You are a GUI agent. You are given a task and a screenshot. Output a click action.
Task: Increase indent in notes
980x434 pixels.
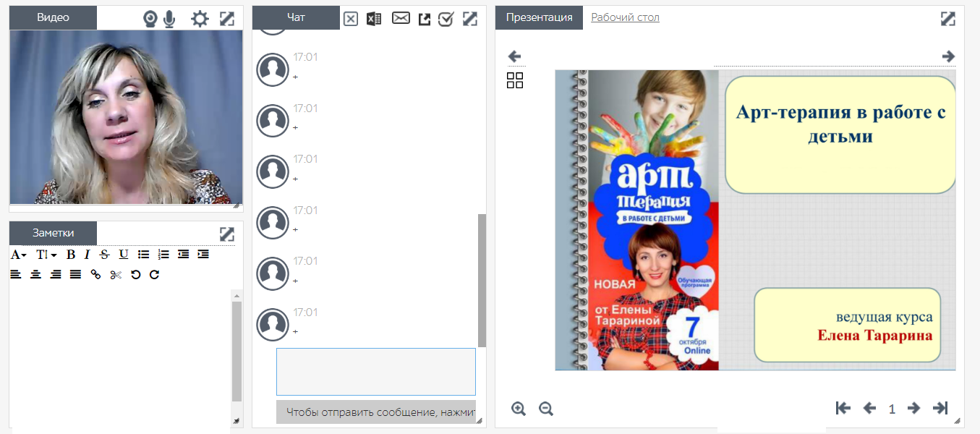(203, 255)
